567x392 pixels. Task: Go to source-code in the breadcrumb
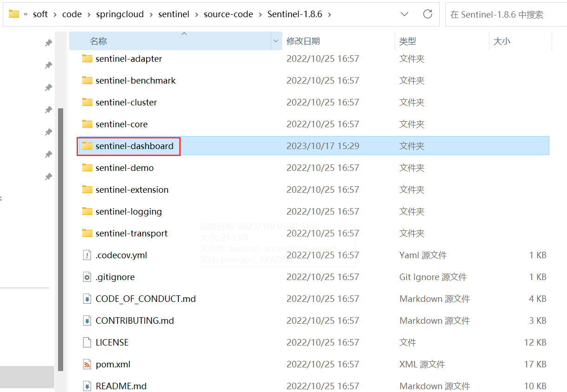pyautogui.click(x=228, y=14)
